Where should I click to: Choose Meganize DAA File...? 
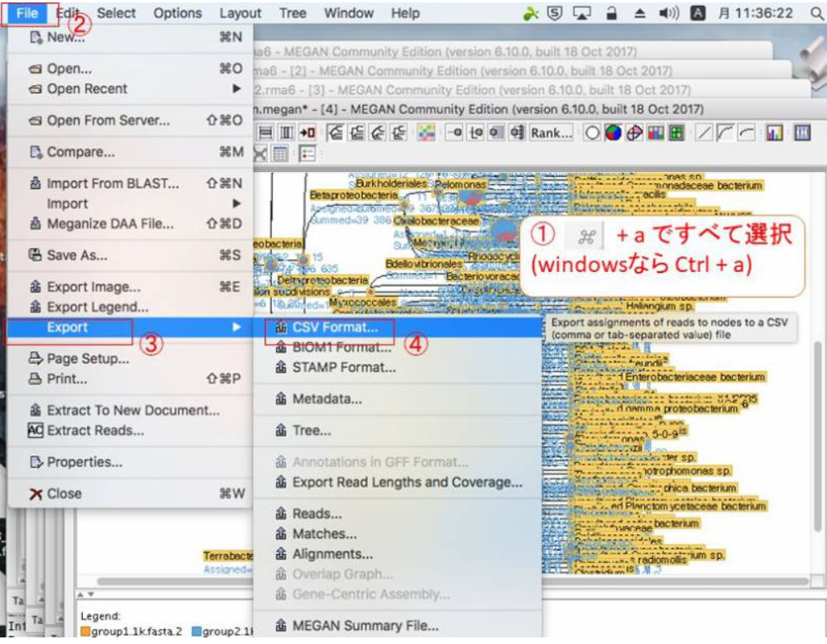pyautogui.click(x=131, y=224)
